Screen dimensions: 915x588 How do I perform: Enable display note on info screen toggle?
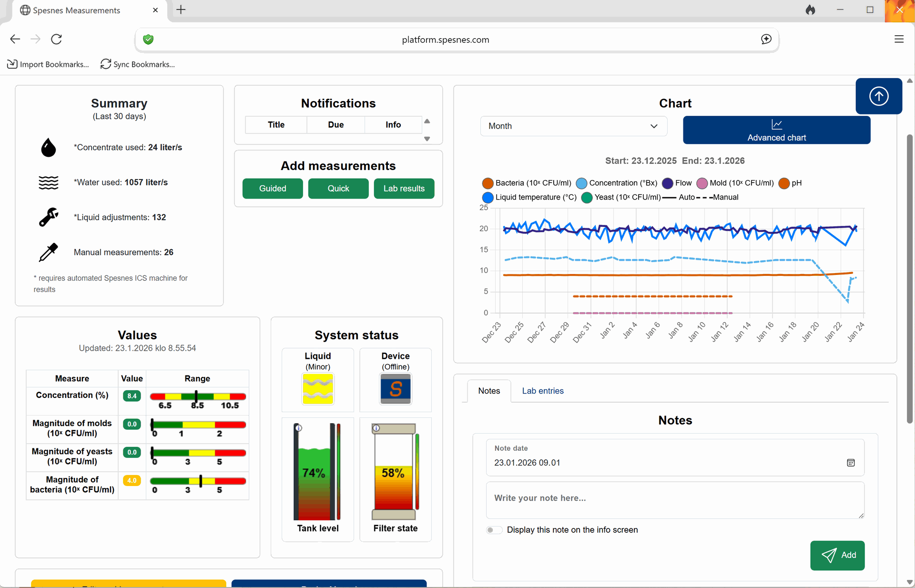pyautogui.click(x=494, y=530)
